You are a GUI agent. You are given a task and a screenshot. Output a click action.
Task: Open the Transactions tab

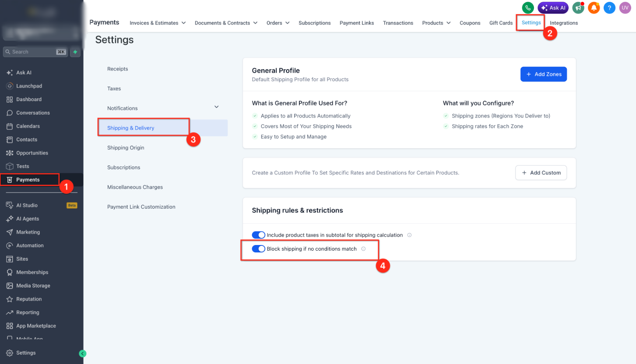(398, 23)
